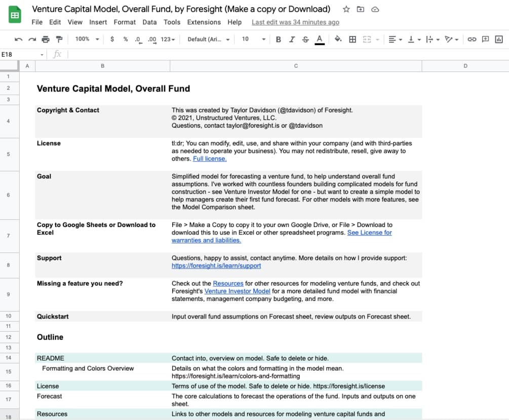Open the font size dropdown
This screenshot has height=420, width=509.
pyautogui.click(x=253, y=39)
